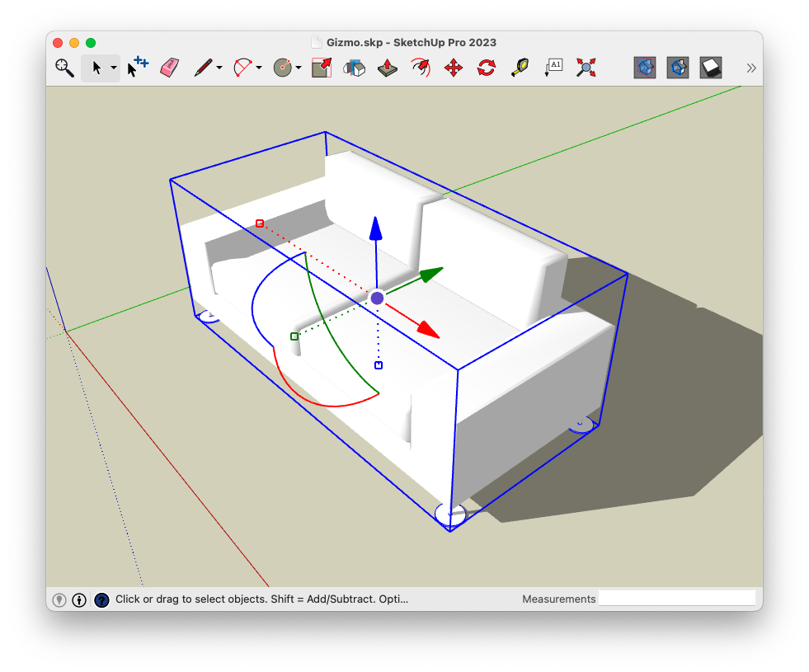Click the Measurements input field
The height and width of the screenshot is (672, 809).
[x=676, y=599]
